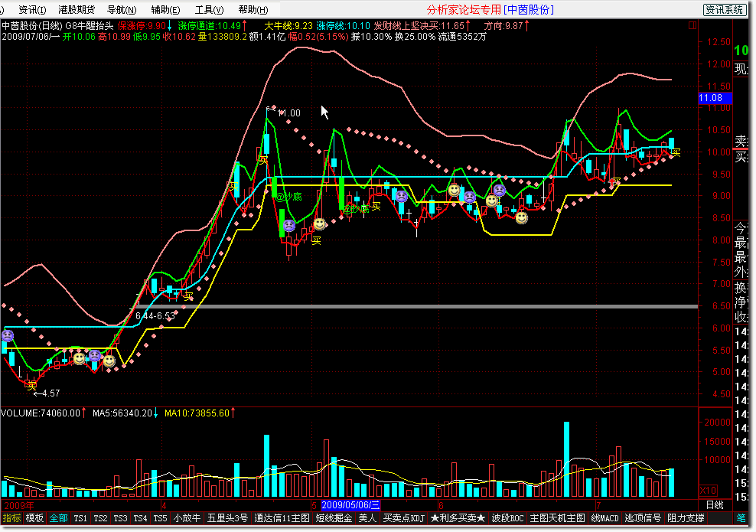Viewport: 756px width, 532px height.
Task: Click the 买 signal at the 4.57 bottom
Action: (x=31, y=385)
